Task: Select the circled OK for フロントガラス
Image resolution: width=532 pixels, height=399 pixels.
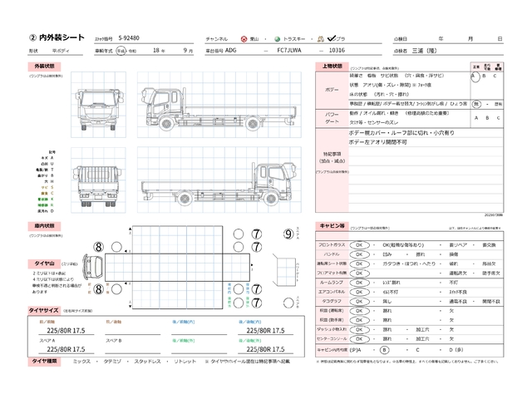Action: (361, 245)
